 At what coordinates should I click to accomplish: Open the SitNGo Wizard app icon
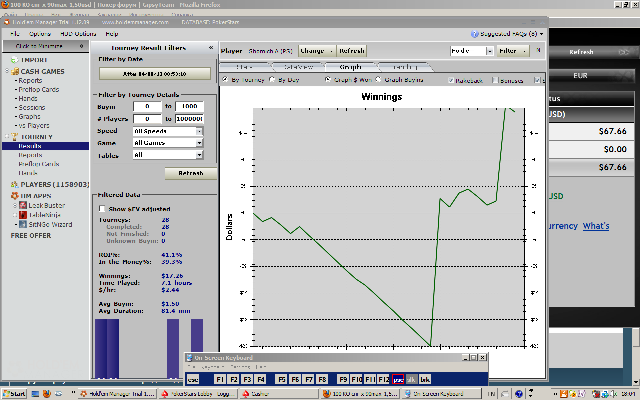[21, 225]
